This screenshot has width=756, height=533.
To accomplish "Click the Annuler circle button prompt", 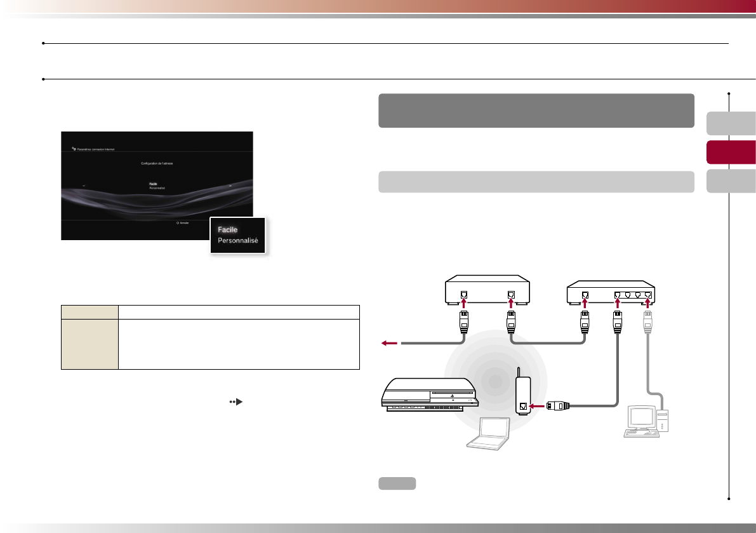I will 183,223.
